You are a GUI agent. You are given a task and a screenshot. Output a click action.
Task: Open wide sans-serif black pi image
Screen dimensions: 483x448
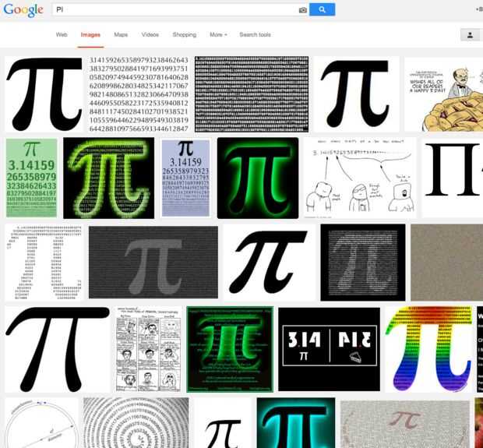[58, 349]
